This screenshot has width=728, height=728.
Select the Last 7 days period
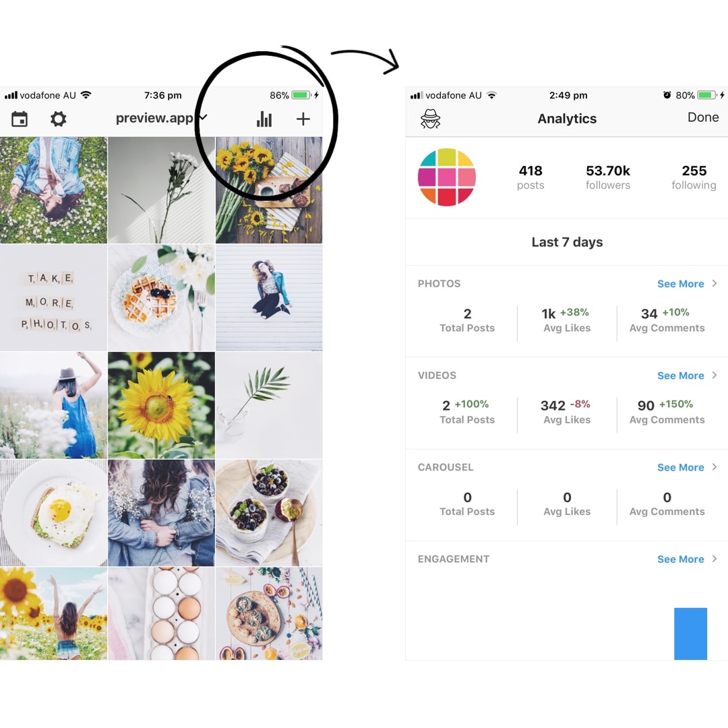567,242
